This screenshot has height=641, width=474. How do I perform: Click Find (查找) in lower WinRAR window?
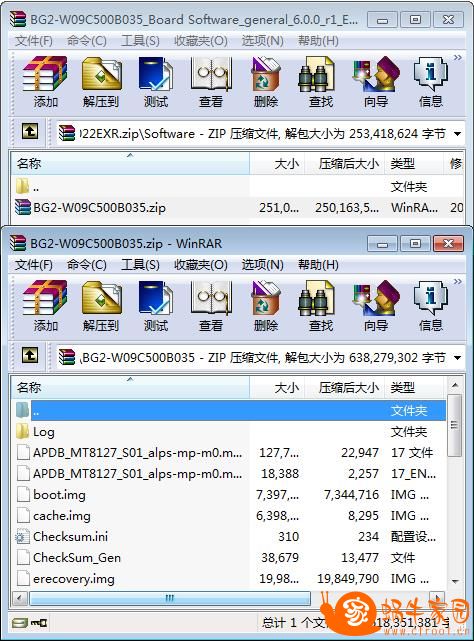321,307
